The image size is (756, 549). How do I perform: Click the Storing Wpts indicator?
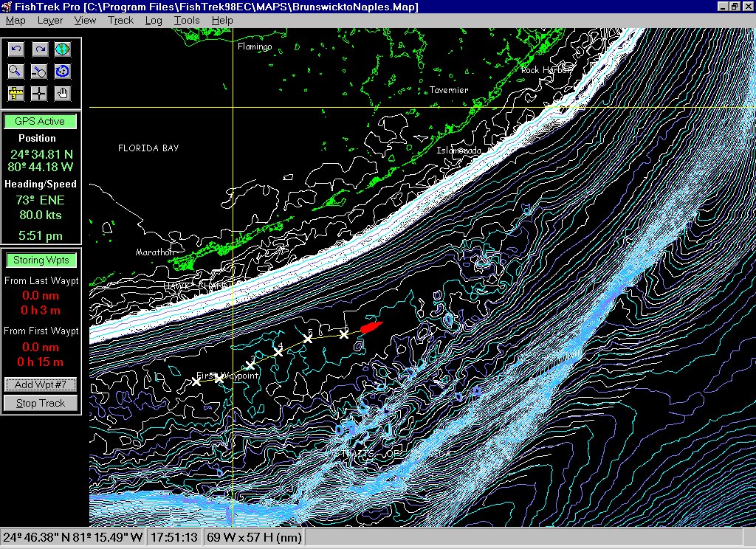pyautogui.click(x=41, y=260)
